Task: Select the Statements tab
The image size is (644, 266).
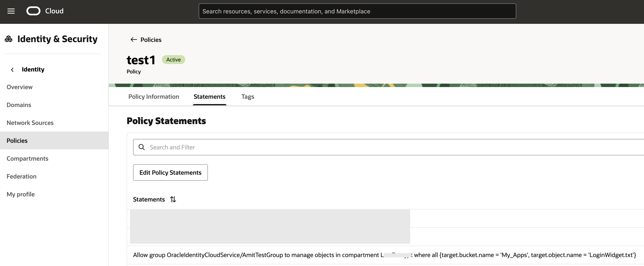Action: pyautogui.click(x=209, y=97)
